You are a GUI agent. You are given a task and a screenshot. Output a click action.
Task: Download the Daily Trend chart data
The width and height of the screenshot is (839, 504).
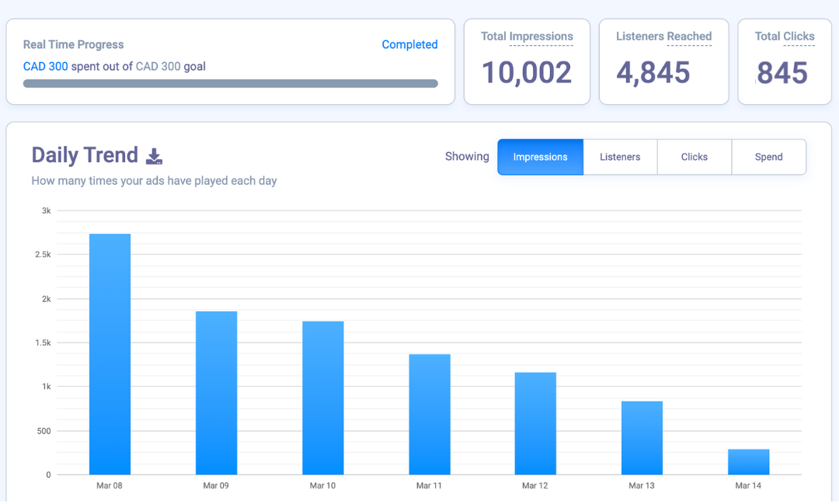click(x=155, y=156)
